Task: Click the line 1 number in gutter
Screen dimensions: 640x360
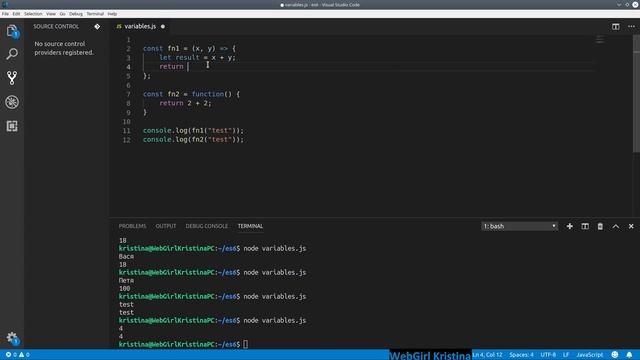Action: pos(128,40)
